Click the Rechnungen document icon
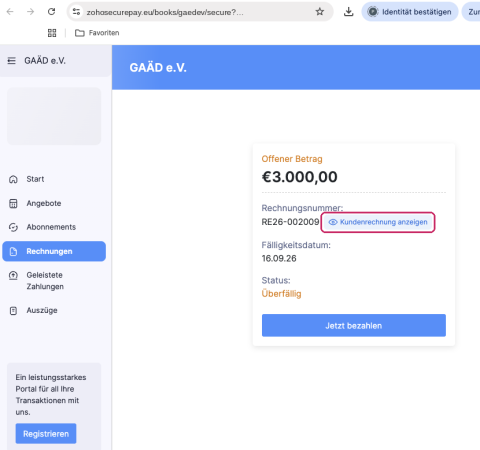 [x=13, y=251]
